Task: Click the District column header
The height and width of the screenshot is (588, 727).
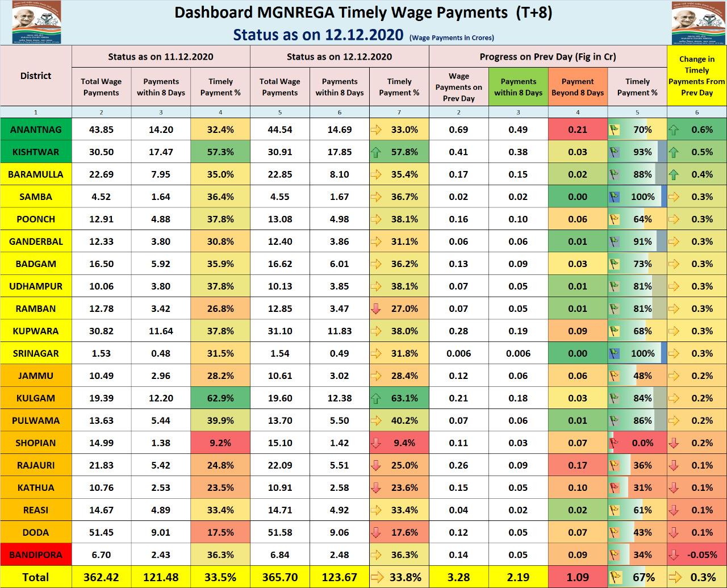Action: 36,76
